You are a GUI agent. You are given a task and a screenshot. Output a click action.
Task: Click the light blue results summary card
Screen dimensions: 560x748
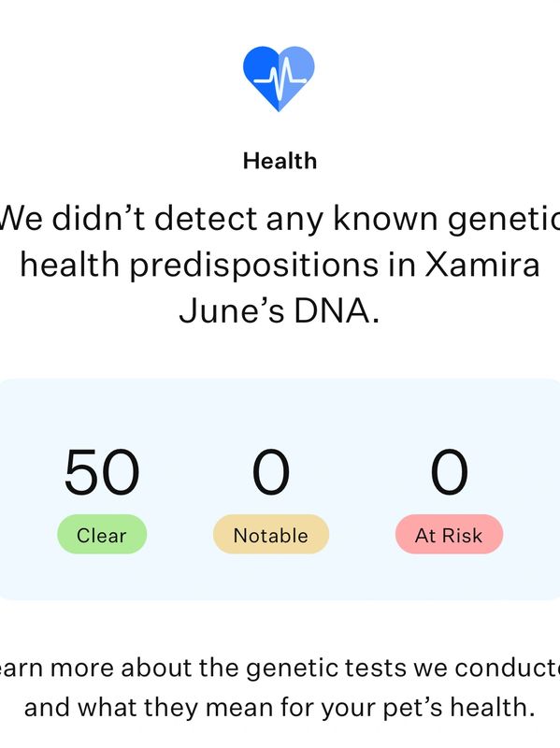[280, 489]
